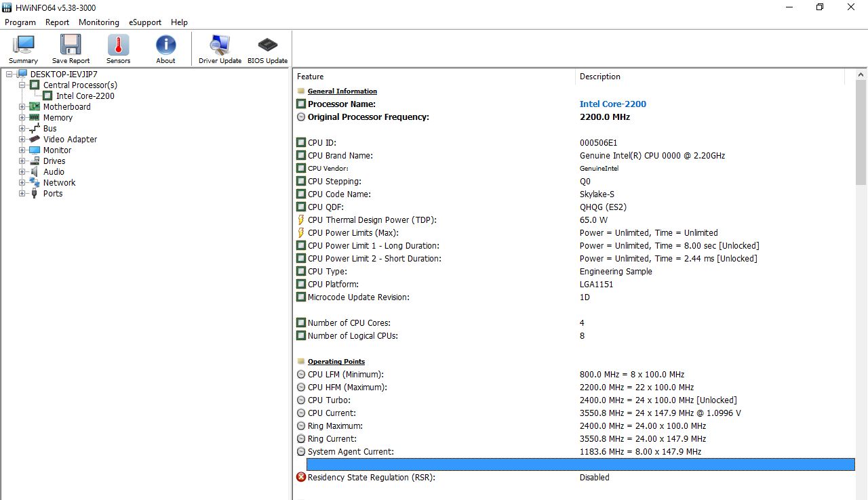Expand the Bus node
Screen dimensions: 868x500
[x=22, y=128]
